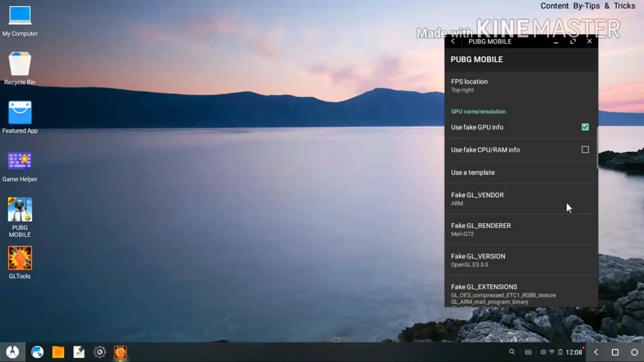Image resolution: width=644 pixels, height=362 pixels.
Task: Open the FPS location setting
Action: (521, 85)
